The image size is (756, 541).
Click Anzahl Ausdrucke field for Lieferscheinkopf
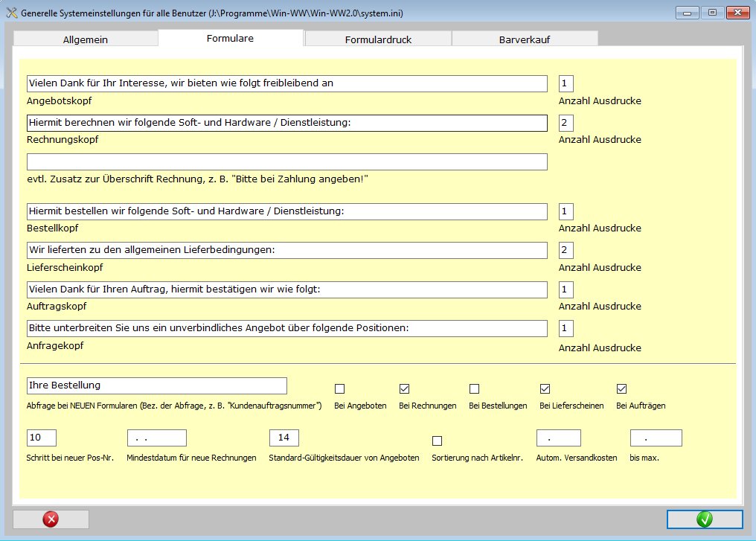(x=566, y=250)
